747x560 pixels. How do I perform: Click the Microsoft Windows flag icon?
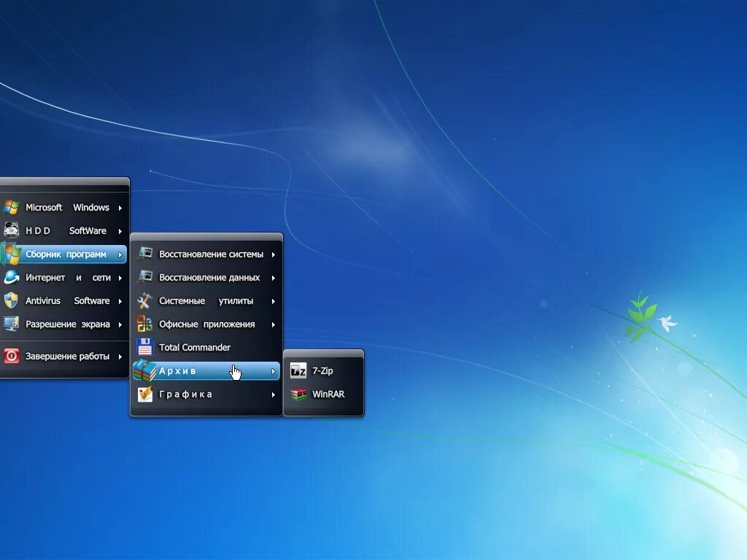(11, 207)
